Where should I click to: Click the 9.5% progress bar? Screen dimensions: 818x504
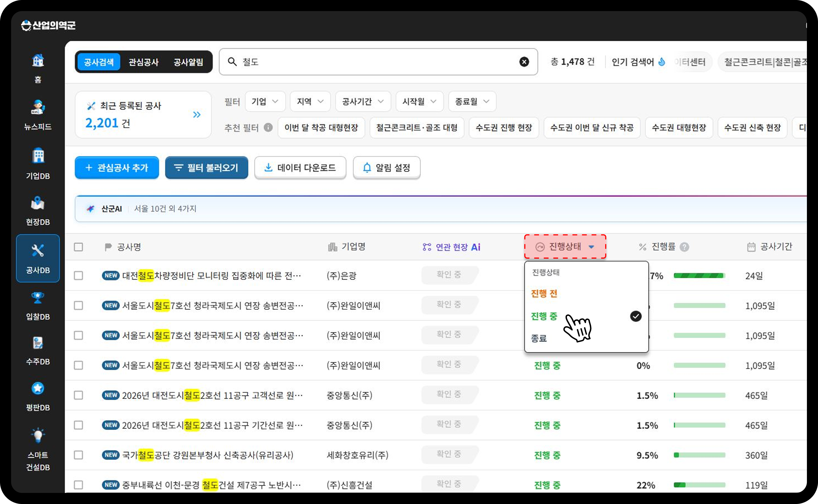click(x=699, y=455)
